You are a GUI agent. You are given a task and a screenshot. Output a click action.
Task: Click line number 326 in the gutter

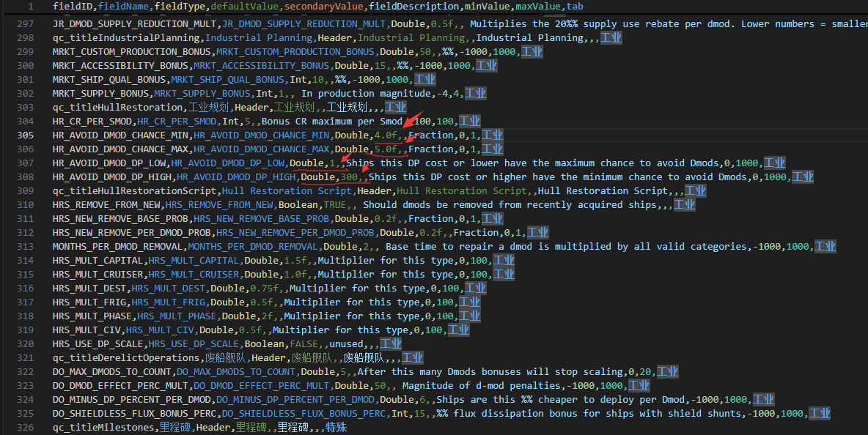point(24,428)
